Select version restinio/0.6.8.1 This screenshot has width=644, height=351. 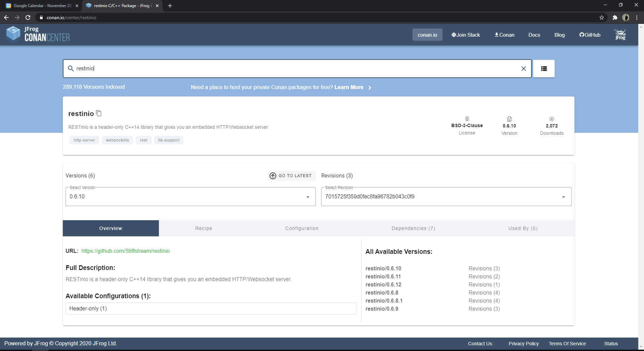(x=384, y=301)
